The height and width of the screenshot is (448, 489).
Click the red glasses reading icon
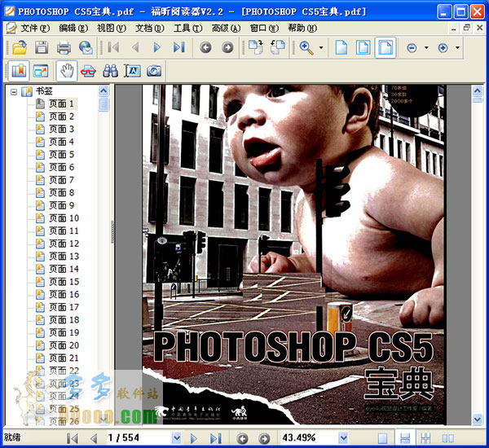pos(88,71)
